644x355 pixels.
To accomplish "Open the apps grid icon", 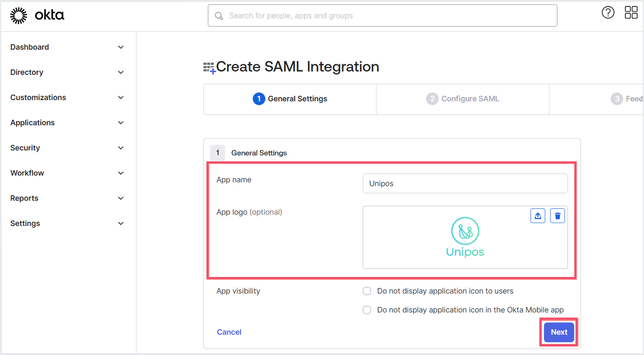I will pos(631,13).
